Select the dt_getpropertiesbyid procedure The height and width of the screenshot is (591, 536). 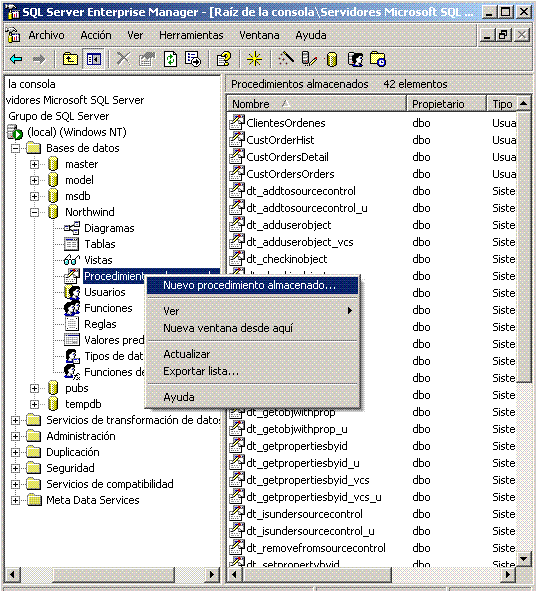(x=297, y=446)
